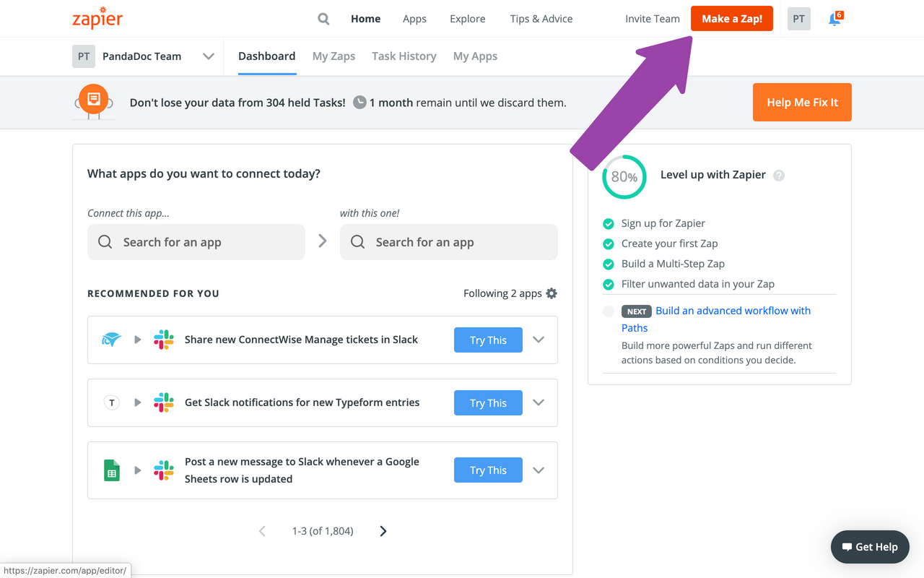Expand the Typeform entries recommendation
This screenshot has height=578, width=924.
pyautogui.click(x=539, y=402)
